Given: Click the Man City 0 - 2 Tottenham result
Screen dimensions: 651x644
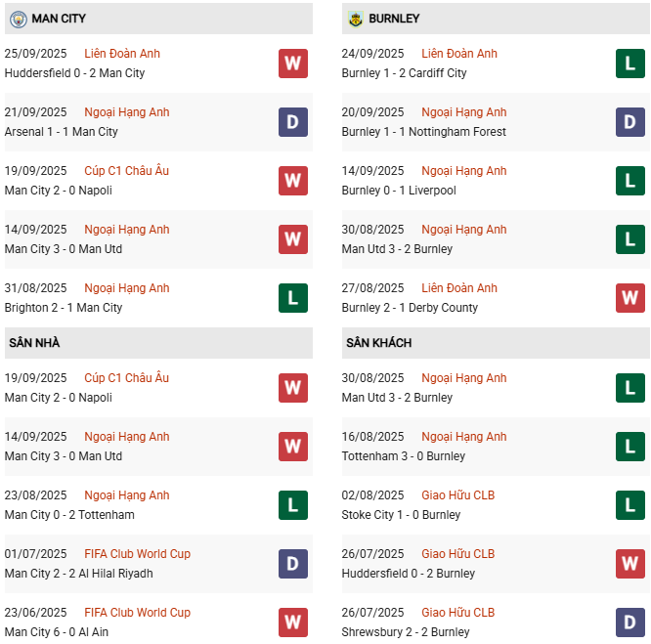Looking at the screenshot, I should click(x=69, y=515).
